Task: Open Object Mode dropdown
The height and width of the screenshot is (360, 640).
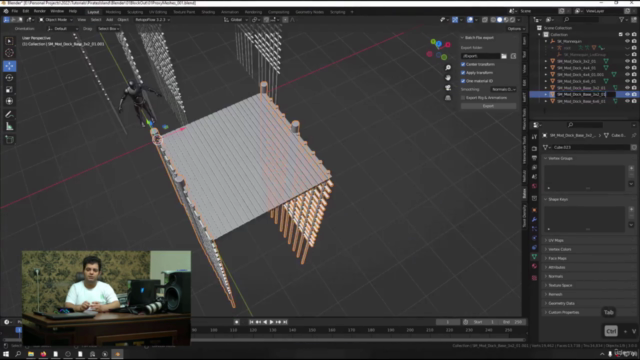Action: coord(56,20)
